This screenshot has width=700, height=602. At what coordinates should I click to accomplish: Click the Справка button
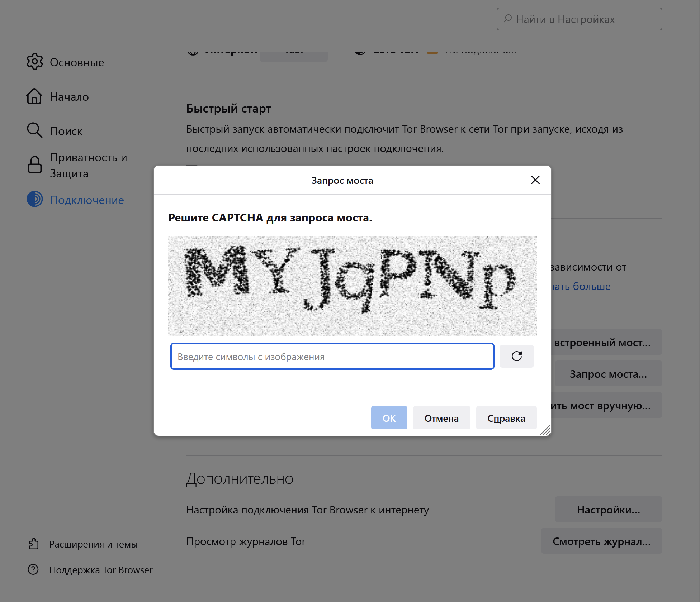tap(506, 418)
